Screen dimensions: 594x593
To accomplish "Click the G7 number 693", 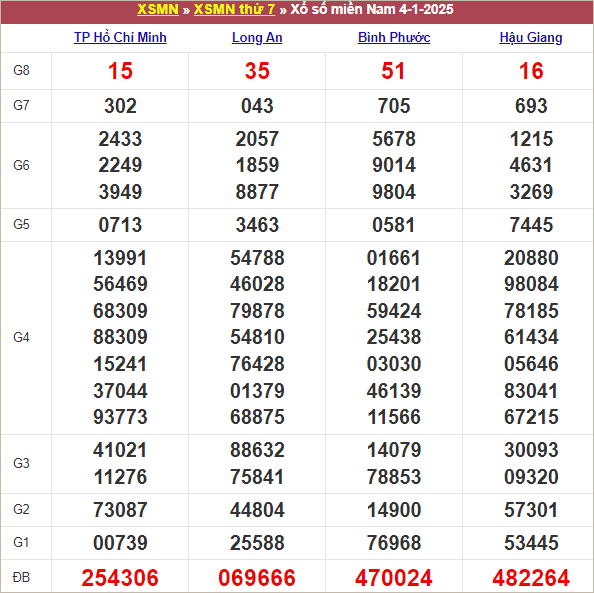I will pos(531,106).
